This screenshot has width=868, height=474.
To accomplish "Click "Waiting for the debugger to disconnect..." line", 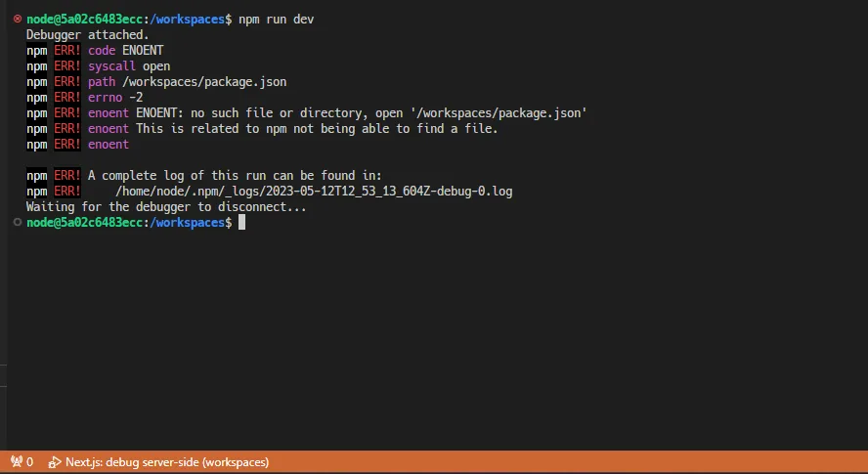I will click(x=166, y=207).
